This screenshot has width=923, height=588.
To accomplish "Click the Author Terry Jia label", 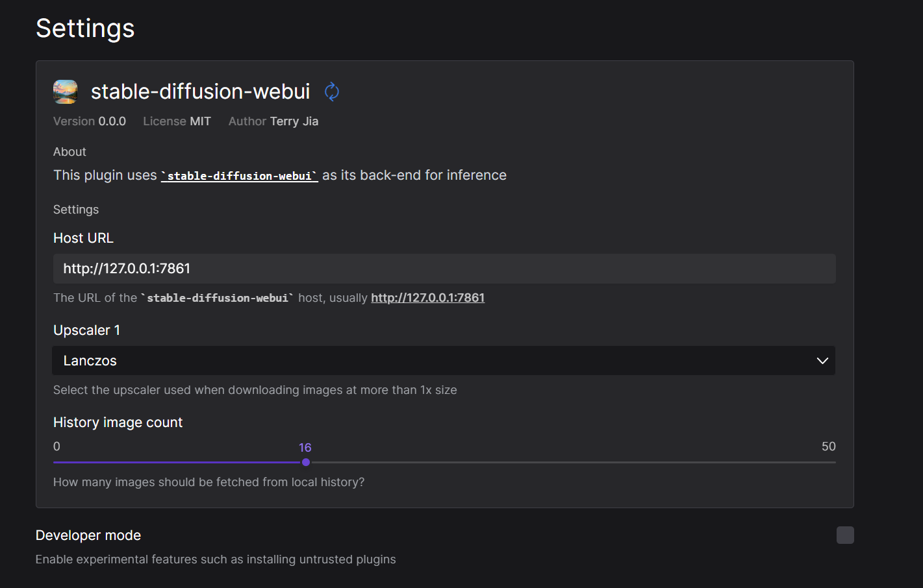I will (273, 121).
